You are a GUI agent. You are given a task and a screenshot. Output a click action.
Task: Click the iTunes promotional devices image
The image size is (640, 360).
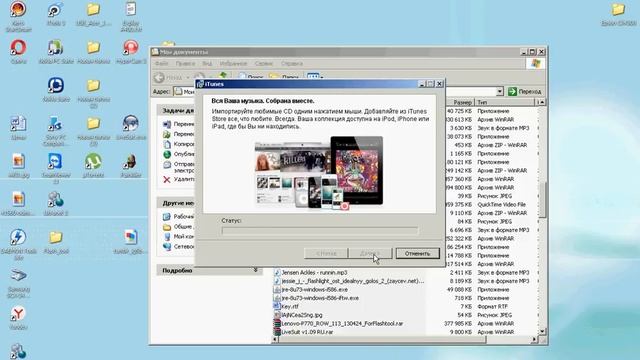pos(319,173)
